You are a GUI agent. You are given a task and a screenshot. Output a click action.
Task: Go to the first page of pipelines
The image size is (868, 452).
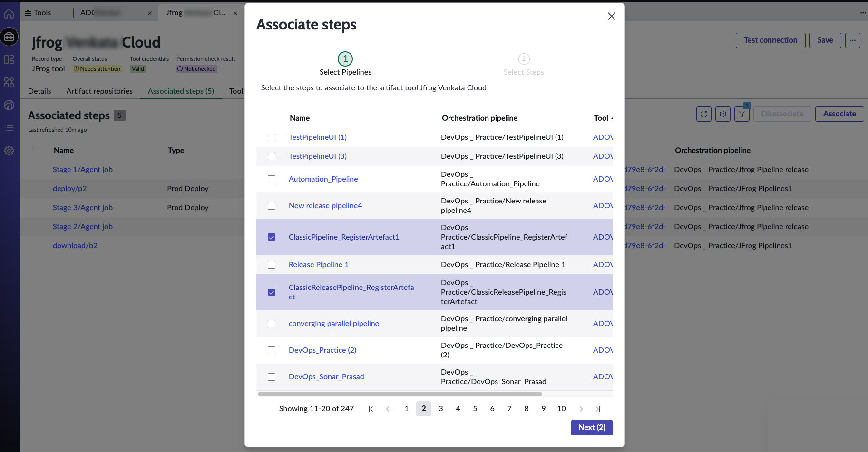[x=372, y=409]
